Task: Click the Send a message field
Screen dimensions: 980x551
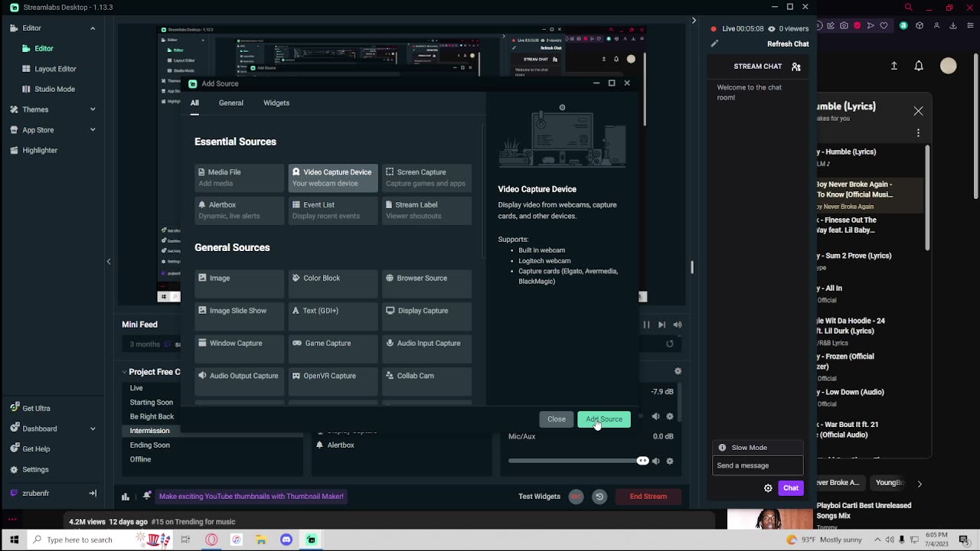Action: [758, 465]
